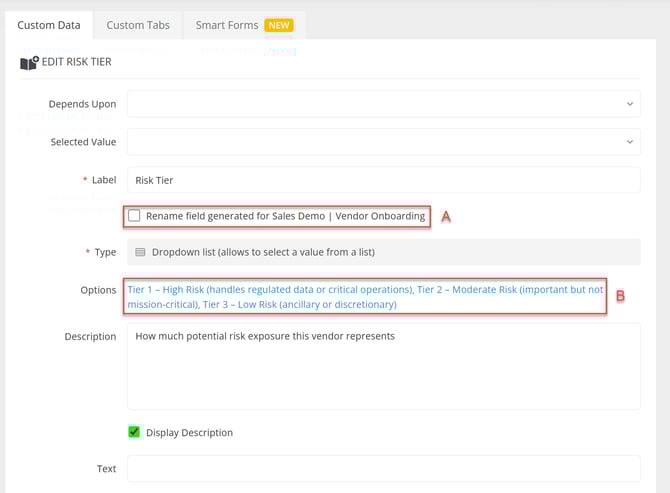This screenshot has height=493, width=670.
Task: Click the yellow NEW badge on Smart Forms
Action: pyautogui.click(x=279, y=25)
